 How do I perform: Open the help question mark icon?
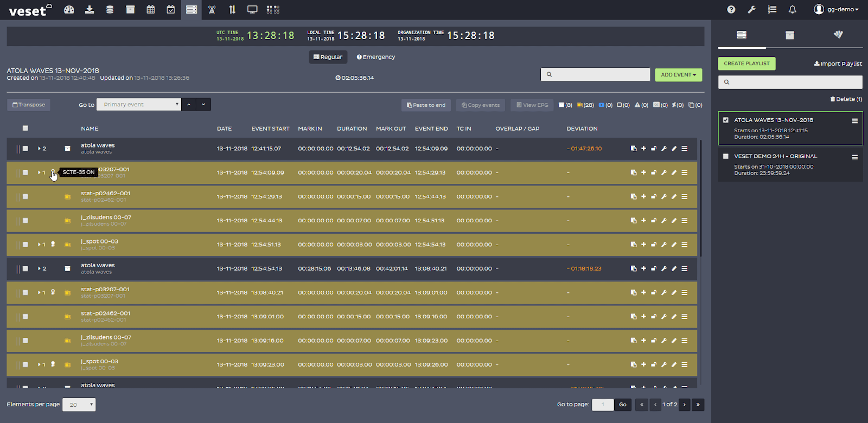tap(731, 10)
